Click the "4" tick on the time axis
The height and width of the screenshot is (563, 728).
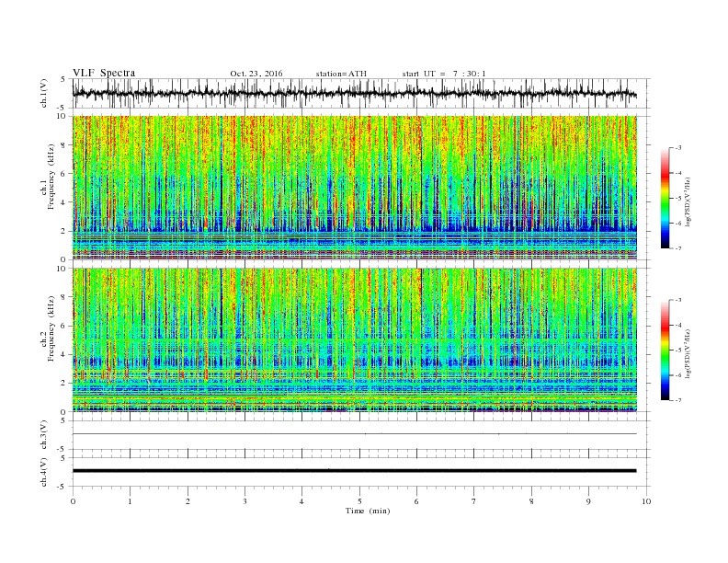point(302,501)
